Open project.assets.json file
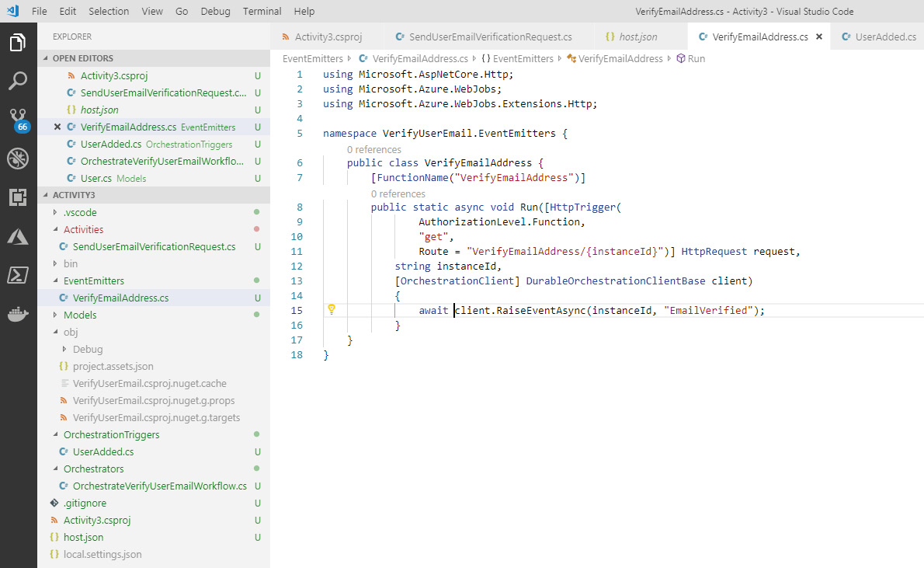Screen dimensions: 924x568 pos(154,366)
